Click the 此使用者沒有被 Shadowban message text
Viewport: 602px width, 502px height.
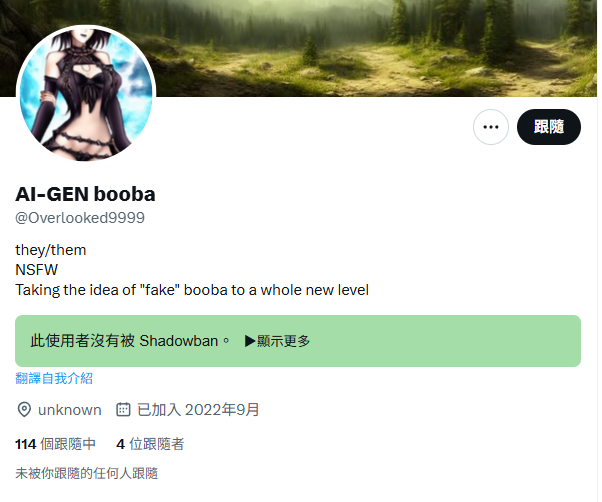(130, 341)
